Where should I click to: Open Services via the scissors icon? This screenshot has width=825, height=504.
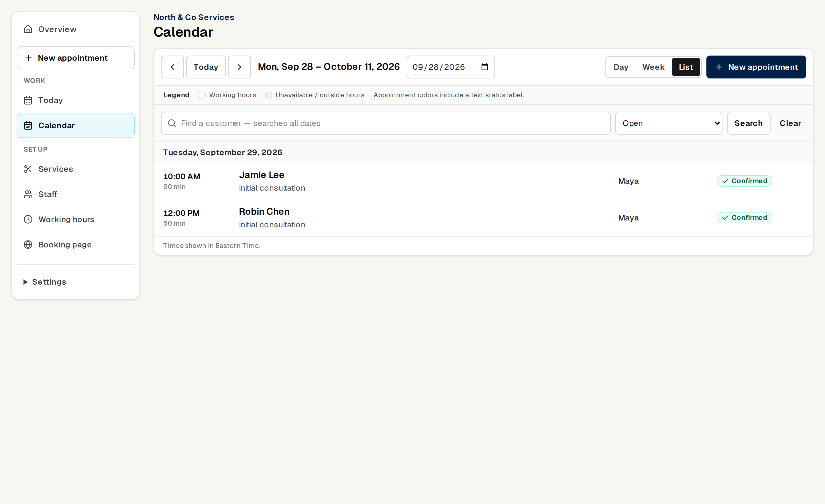(28, 169)
